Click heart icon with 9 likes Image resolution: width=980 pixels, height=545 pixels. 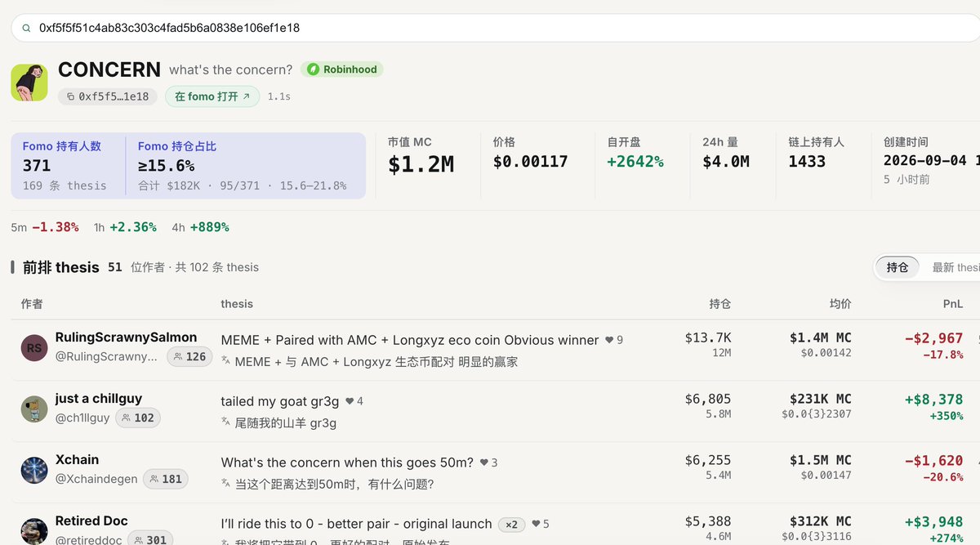[x=608, y=340]
